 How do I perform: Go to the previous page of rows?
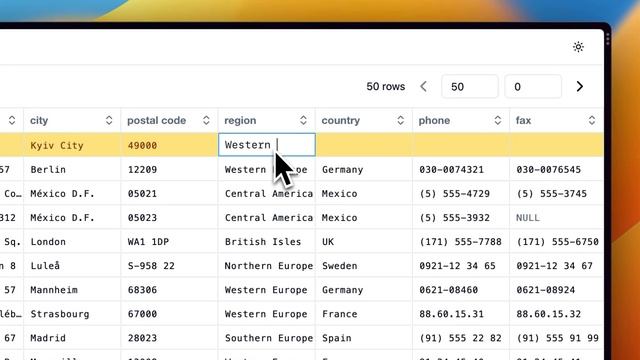point(423,87)
